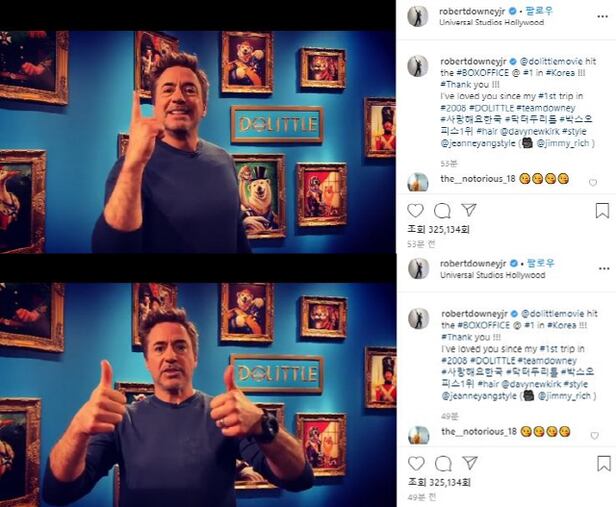This screenshot has width=616, height=507.
Task: Play the top video with one-finger gesture
Action: (x=198, y=142)
